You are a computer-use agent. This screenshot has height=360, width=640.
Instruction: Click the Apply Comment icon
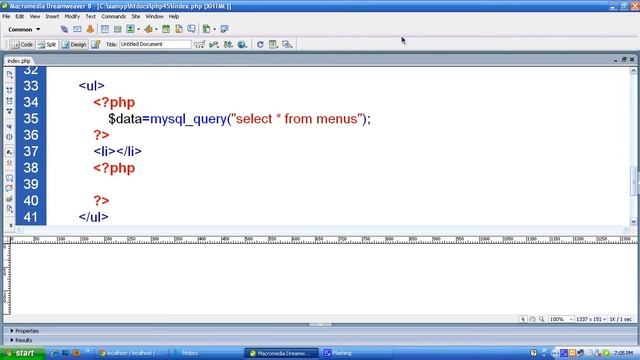(x=9, y=178)
